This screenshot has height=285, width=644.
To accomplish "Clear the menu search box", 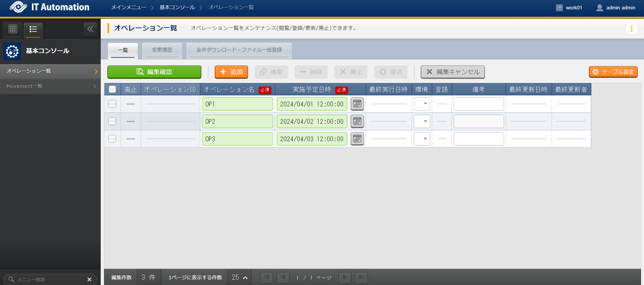I will pyautogui.click(x=89, y=279).
